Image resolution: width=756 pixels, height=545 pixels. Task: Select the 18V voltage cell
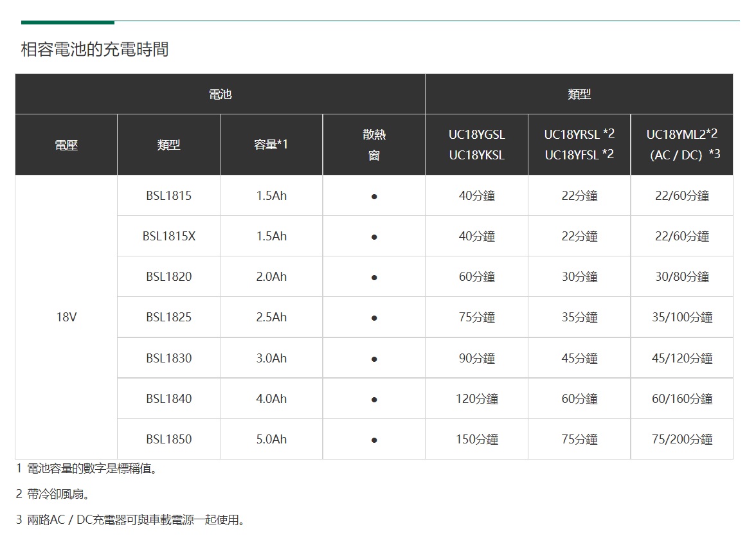[66, 317]
